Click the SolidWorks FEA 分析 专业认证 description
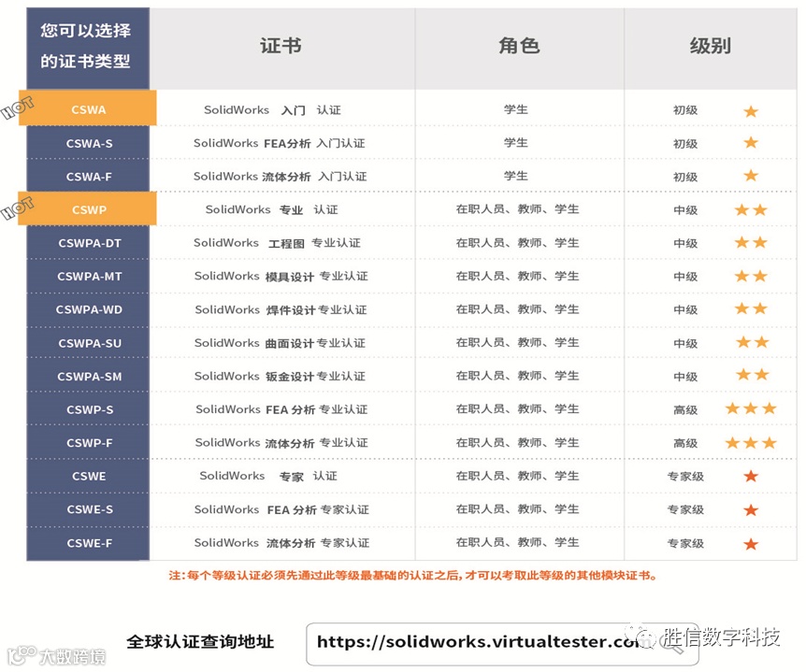 tap(281, 409)
